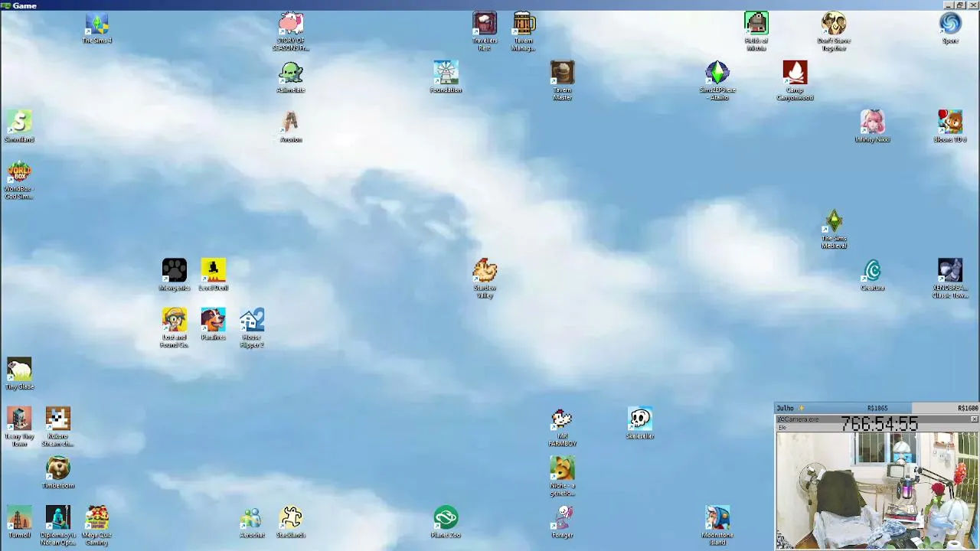The height and width of the screenshot is (551, 980).
Task: Launch Mega Quiz Gaming icon
Action: pyautogui.click(x=97, y=518)
